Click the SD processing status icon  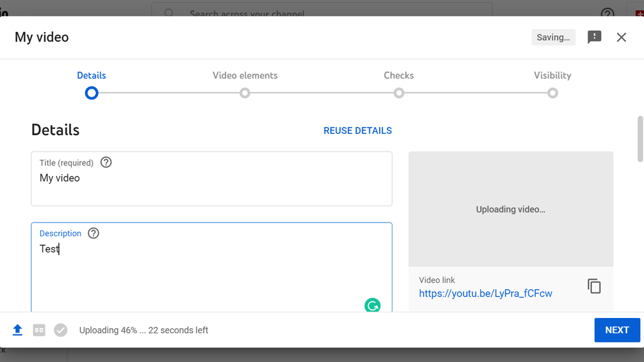[x=38, y=329]
